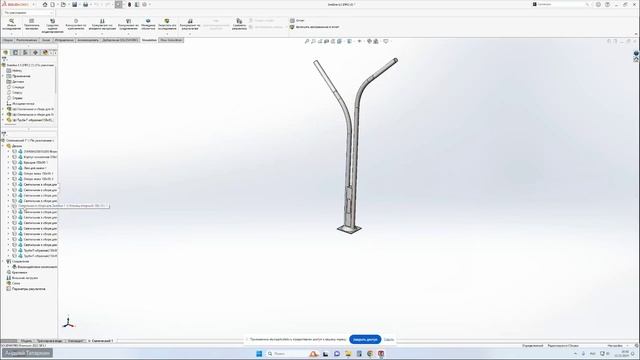
Task: Switch to the Анимация1 bottom tab
Action: coord(75,340)
